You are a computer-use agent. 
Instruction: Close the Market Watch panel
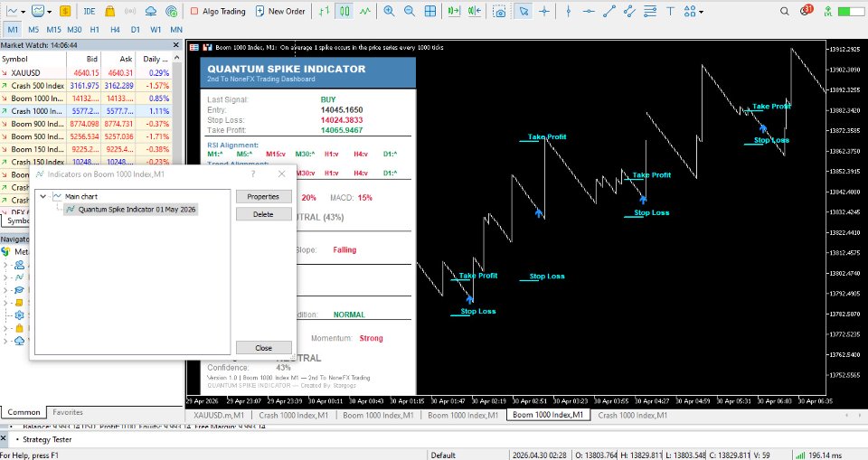pos(176,45)
